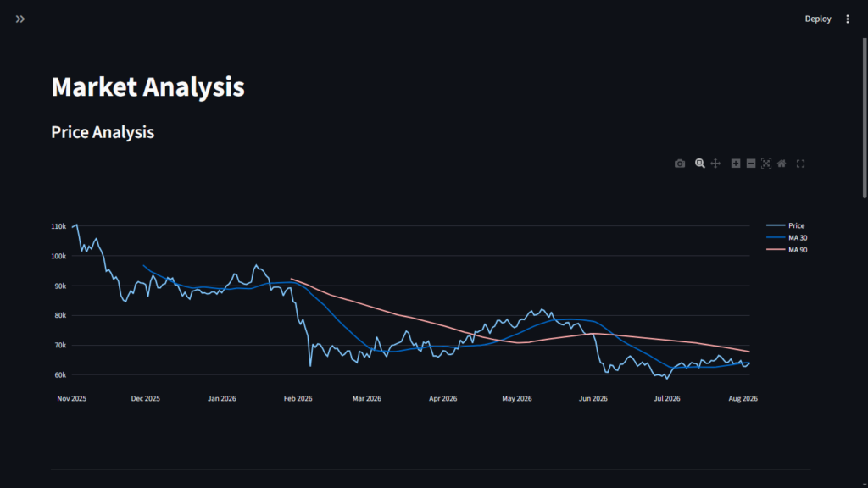Open the three-dot main menu
This screenshot has height=488, width=868.
[848, 19]
